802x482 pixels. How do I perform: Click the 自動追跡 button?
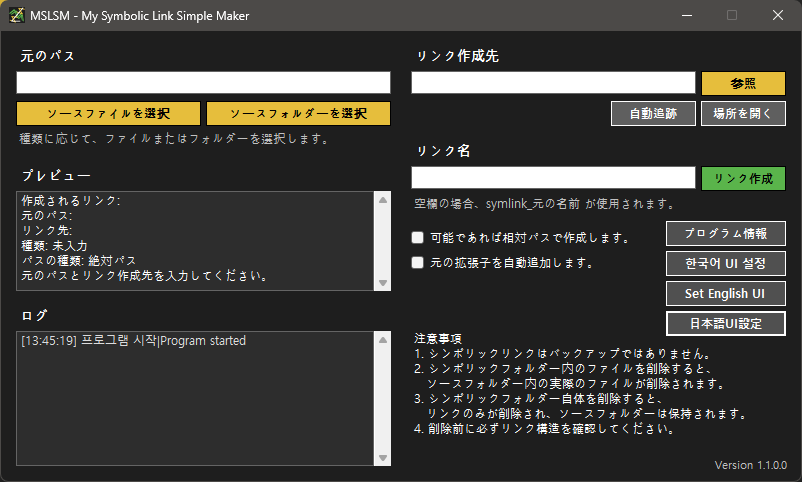tap(653, 114)
